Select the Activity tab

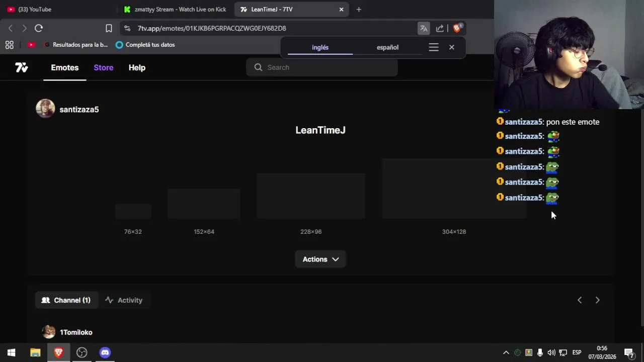click(124, 300)
